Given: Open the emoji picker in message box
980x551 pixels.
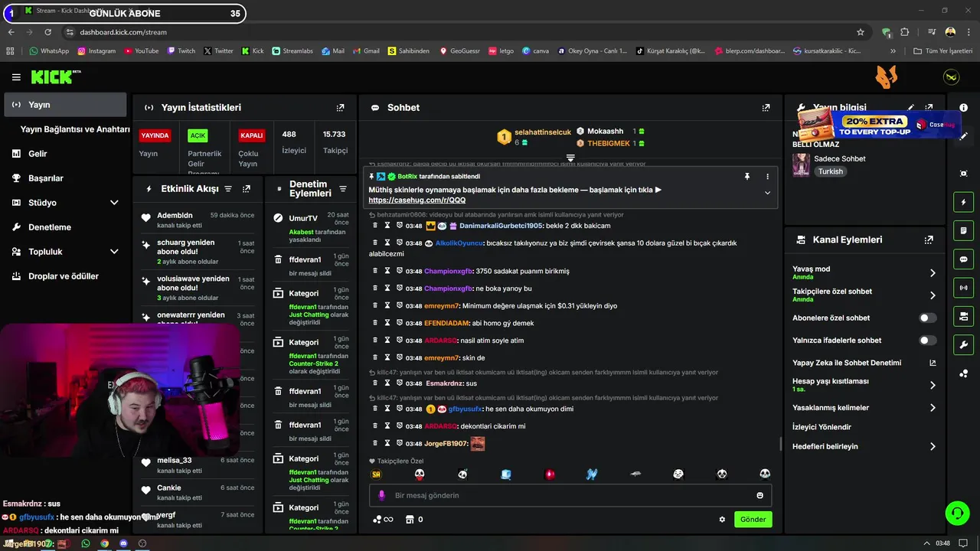Looking at the screenshot, I should tap(759, 495).
